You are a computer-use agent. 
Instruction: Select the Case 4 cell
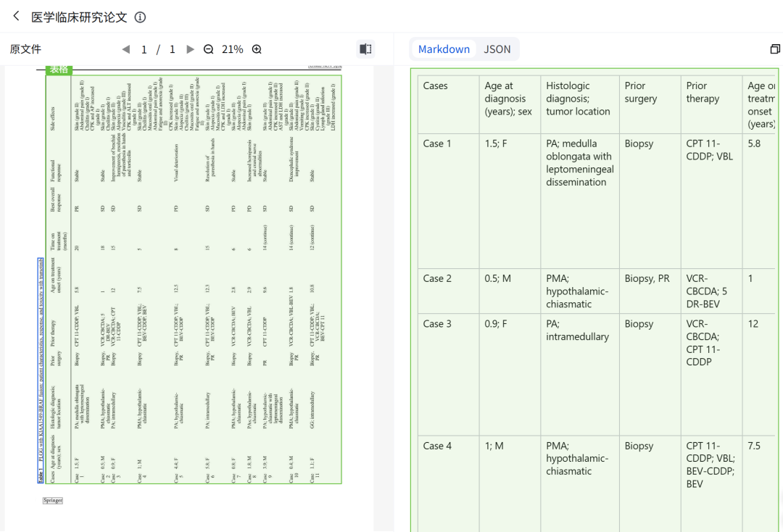449,484
